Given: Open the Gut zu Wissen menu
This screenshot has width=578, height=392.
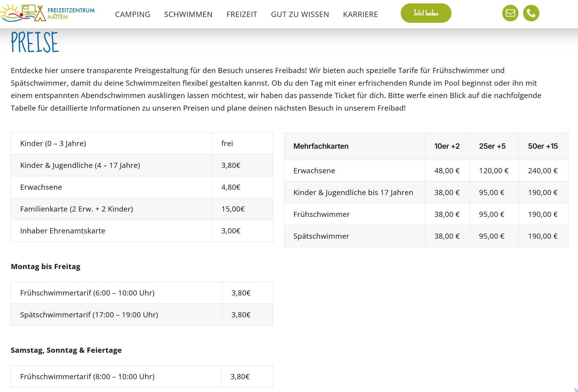Looking at the screenshot, I should 300,14.
